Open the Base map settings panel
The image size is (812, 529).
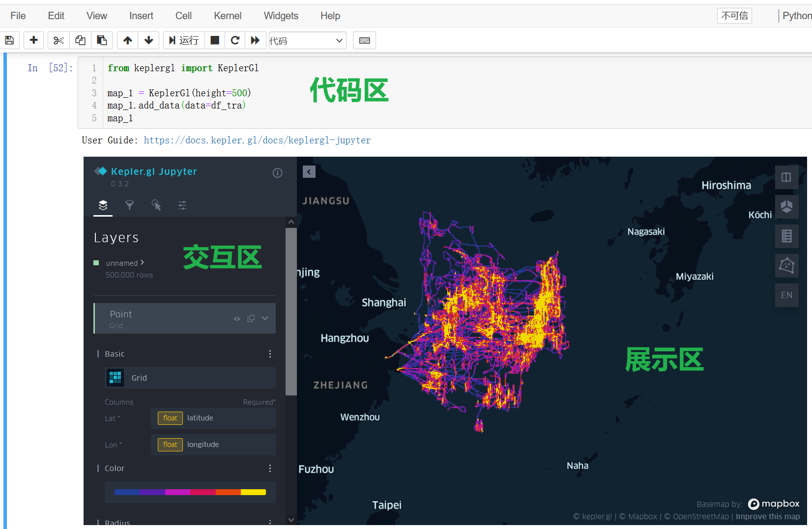click(182, 205)
